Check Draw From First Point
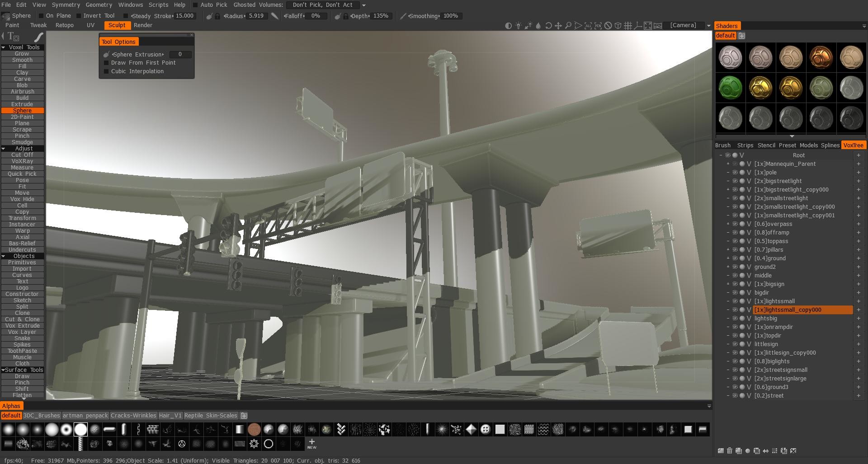 coord(107,63)
